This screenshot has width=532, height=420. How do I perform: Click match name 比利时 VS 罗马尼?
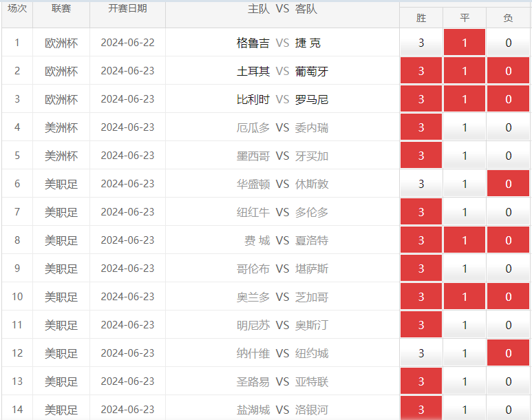(282, 99)
